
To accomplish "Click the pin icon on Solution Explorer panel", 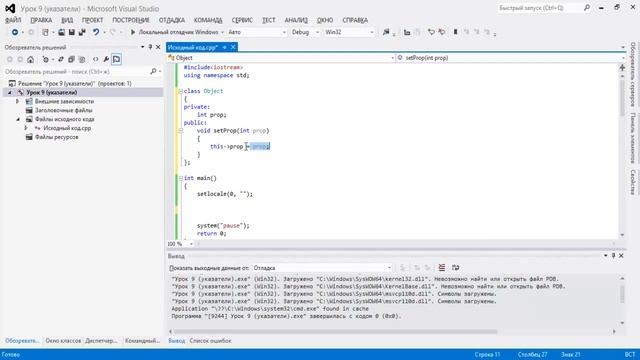I will pyautogui.click(x=150, y=47).
